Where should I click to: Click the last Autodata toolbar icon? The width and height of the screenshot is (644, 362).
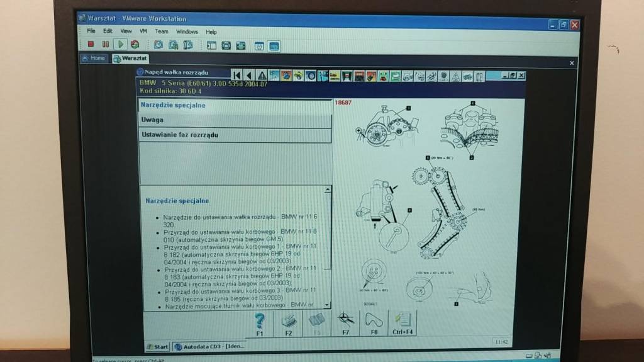(479, 77)
